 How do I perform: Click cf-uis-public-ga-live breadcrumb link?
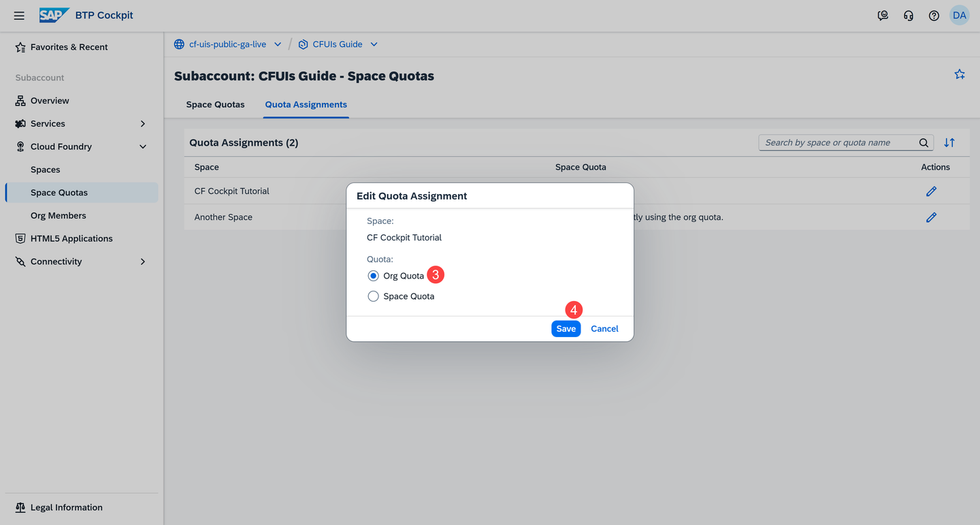tap(227, 44)
